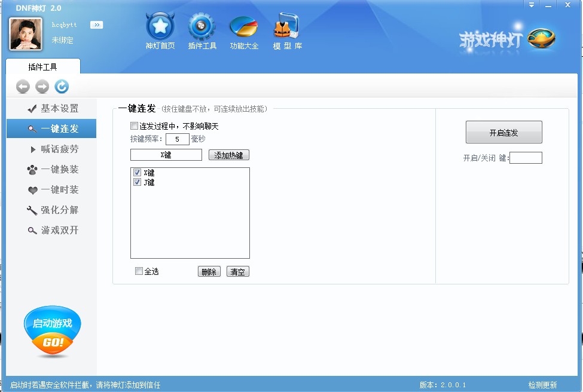The width and height of the screenshot is (583, 392).
Task: Click the username hcqbytt
Action: tap(64, 25)
